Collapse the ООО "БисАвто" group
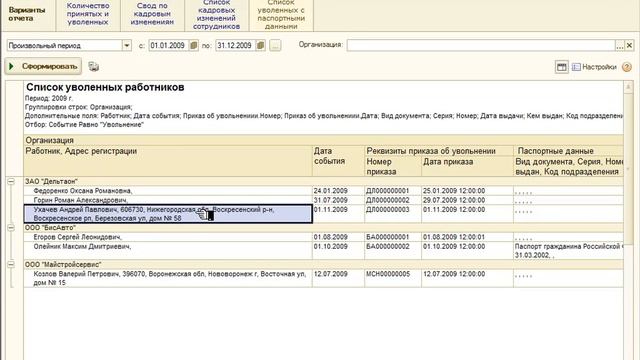 [11, 227]
